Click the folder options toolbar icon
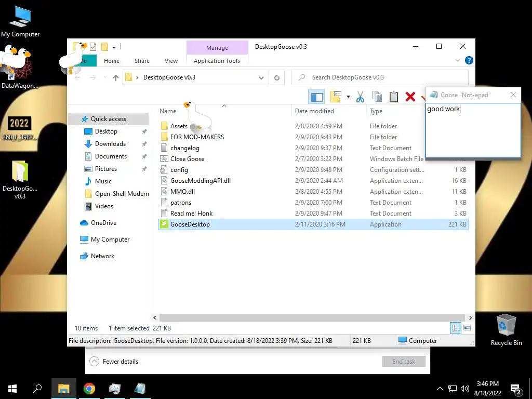This screenshot has width=532, height=399. tap(336, 97)
